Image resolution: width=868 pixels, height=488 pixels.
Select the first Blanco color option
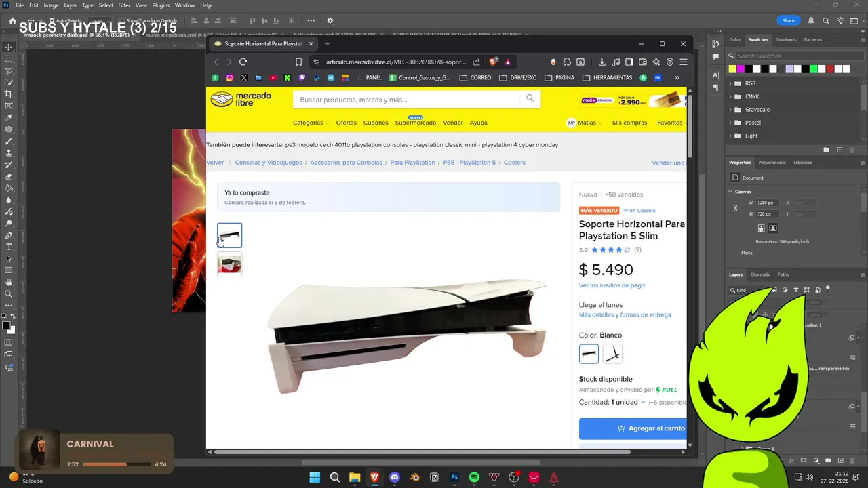click(589, 354)
